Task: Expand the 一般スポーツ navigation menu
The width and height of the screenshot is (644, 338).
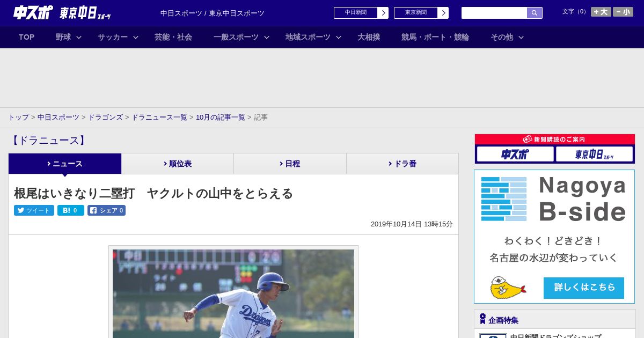Action: pos(241,37)
